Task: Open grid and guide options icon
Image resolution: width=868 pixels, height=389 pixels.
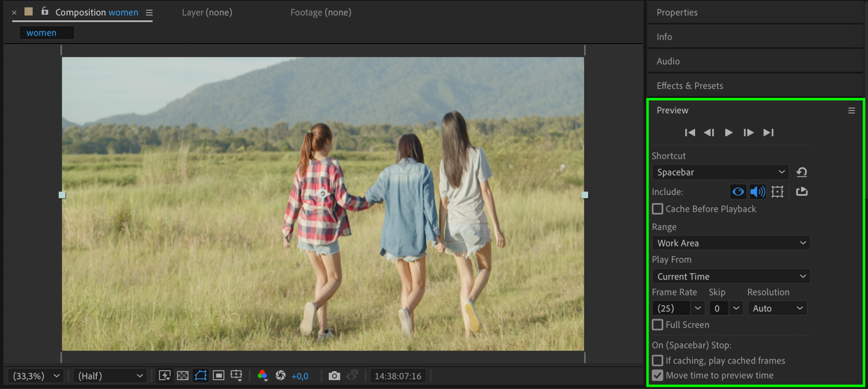Action: click(x=236, y=376)
